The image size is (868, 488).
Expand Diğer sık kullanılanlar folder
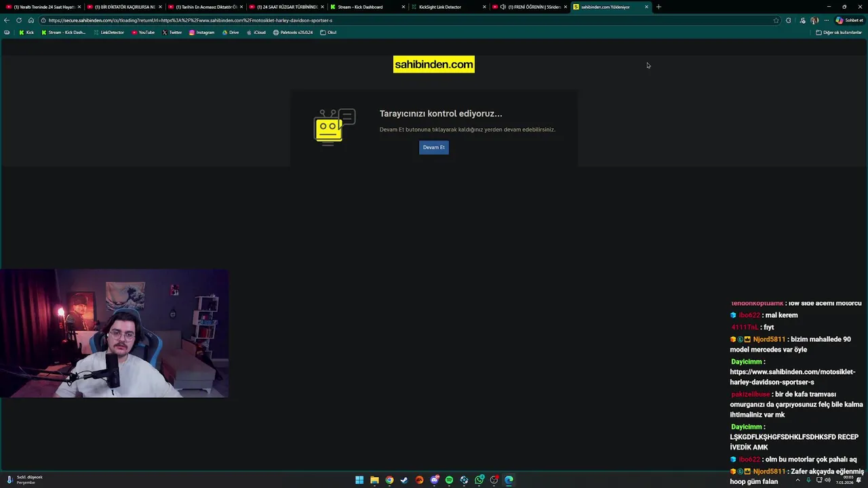839,33
